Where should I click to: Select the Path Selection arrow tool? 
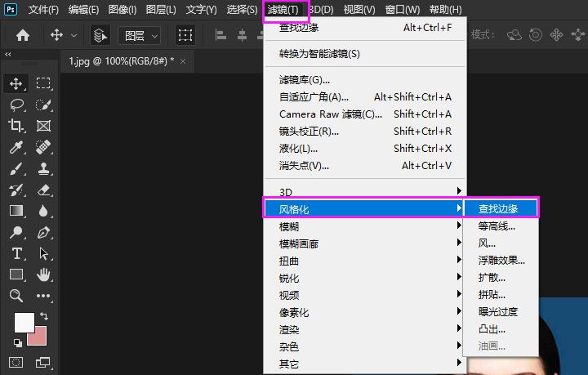[x=43, y=253]
